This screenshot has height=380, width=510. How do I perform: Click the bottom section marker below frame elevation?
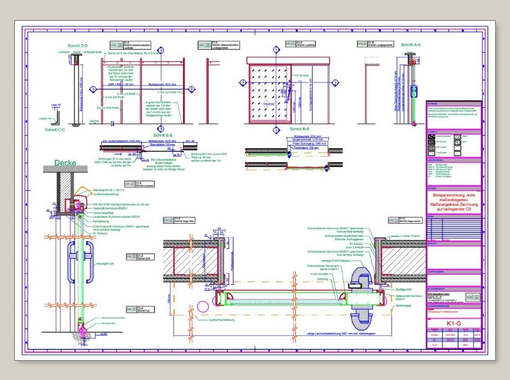pos(161,129)
